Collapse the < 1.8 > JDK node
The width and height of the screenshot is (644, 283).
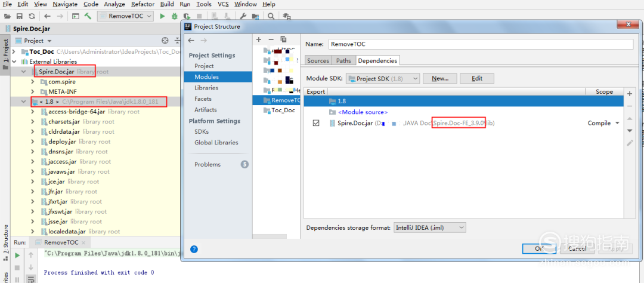point(23,101)
